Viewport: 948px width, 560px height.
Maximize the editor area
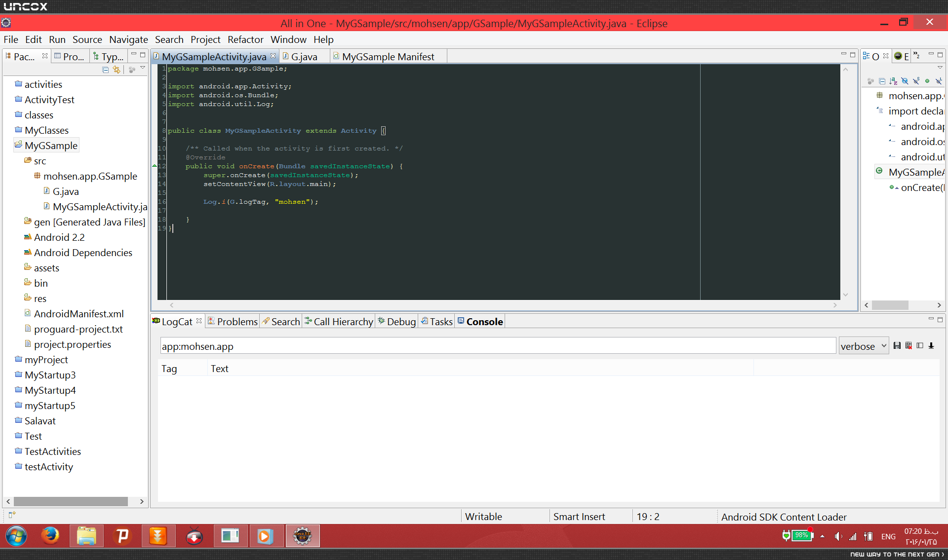(x=853, y=55)
